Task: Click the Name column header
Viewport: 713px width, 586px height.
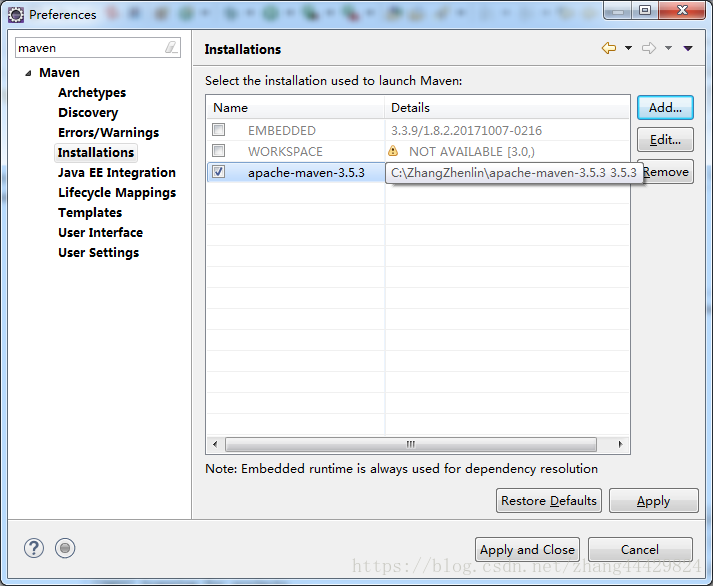Action: point(296,108)
